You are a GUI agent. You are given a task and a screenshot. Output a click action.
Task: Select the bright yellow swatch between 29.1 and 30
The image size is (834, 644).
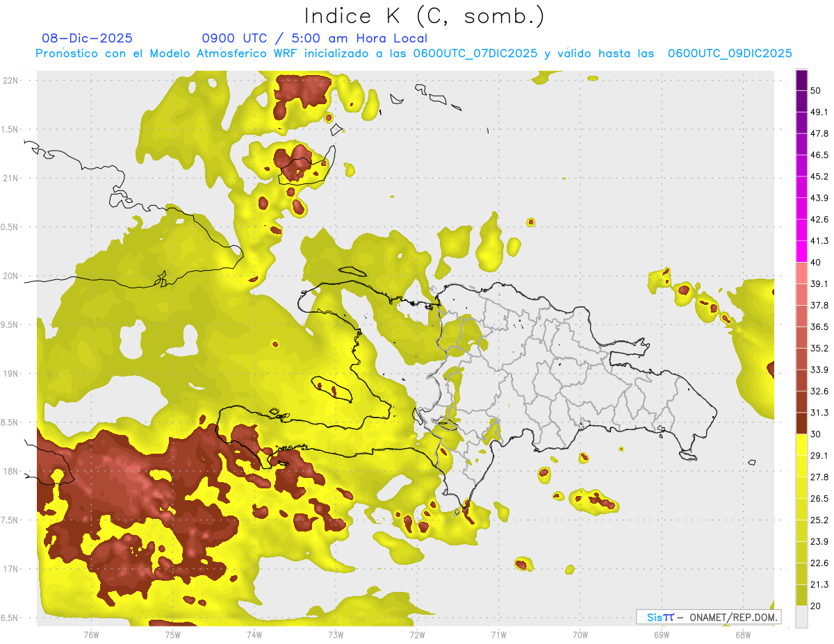[x=801, y=445]
